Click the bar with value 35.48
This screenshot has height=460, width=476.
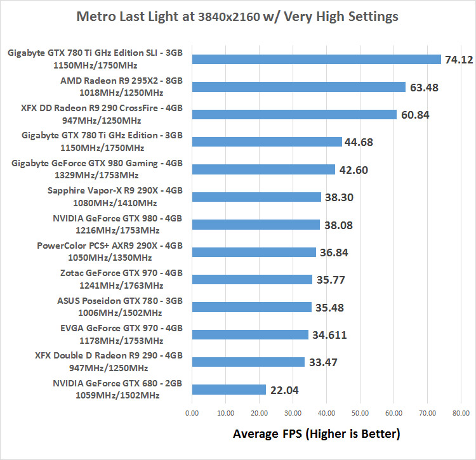click(252, 307)
